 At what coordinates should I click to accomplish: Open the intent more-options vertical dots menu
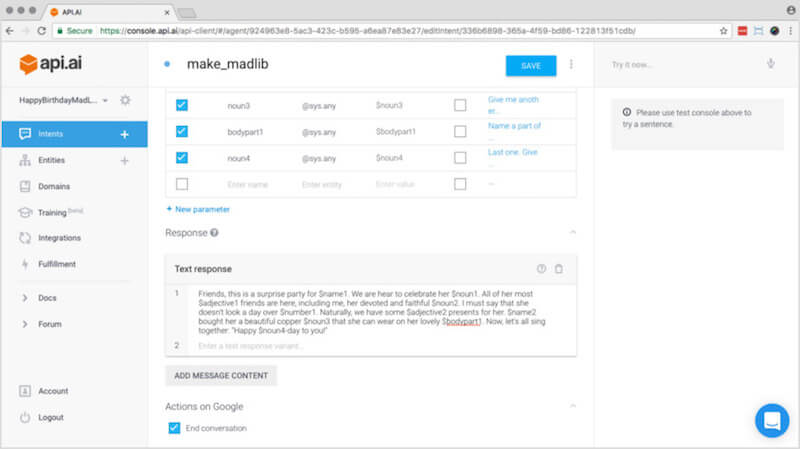(571, 64)
